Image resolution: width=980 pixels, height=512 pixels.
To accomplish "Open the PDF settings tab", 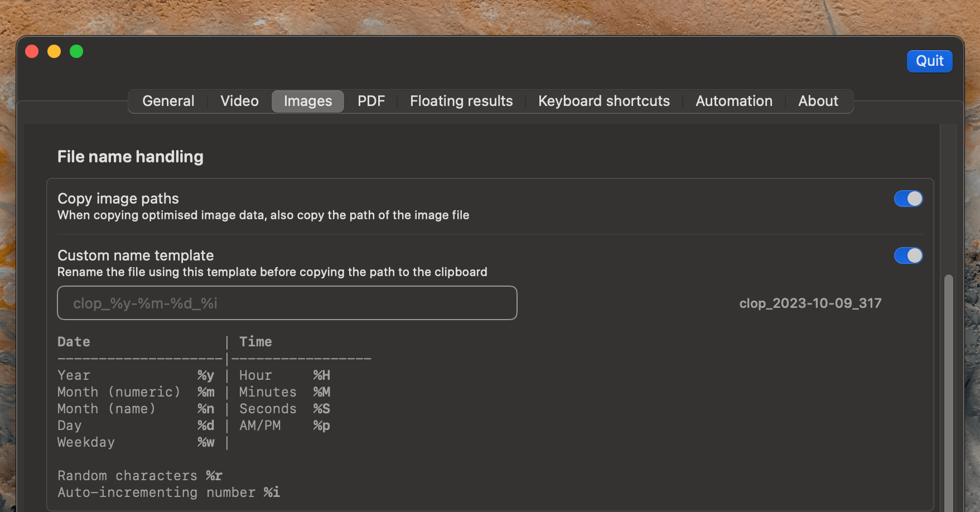I will tap(371, 101).
